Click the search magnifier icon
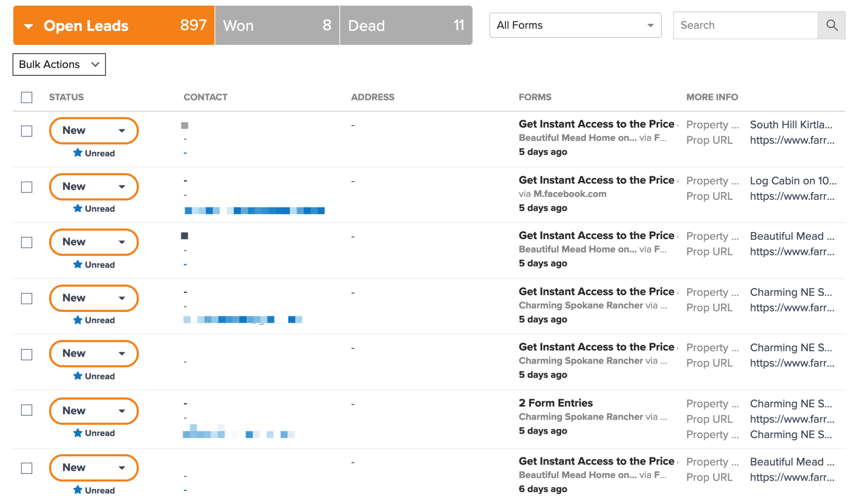Viewport: 854px width, 504px height. point(831,25)
